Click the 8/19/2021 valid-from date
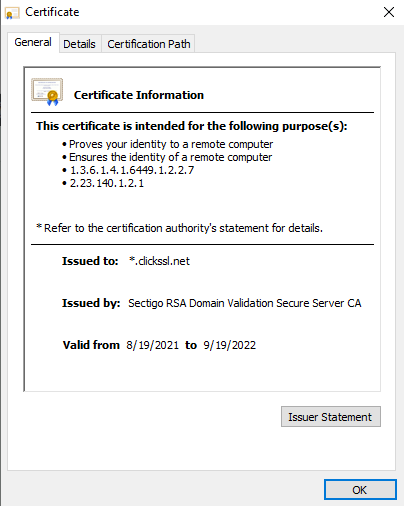 tap(153, 345)
